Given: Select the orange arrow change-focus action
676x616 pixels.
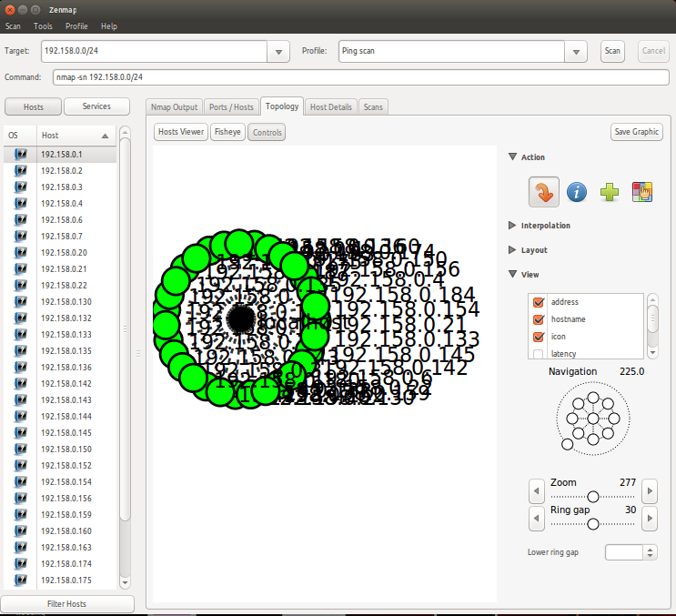Looking at the screenshot, I should tap(544, 192).
